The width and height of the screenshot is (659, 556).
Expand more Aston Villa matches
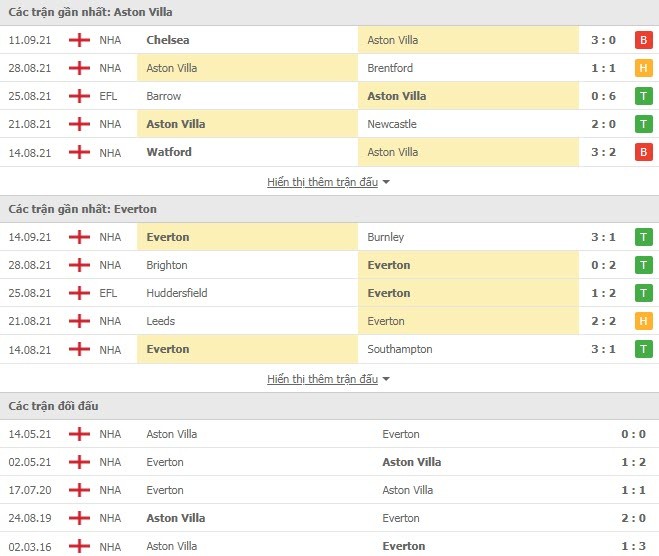[x=328, y=182]
